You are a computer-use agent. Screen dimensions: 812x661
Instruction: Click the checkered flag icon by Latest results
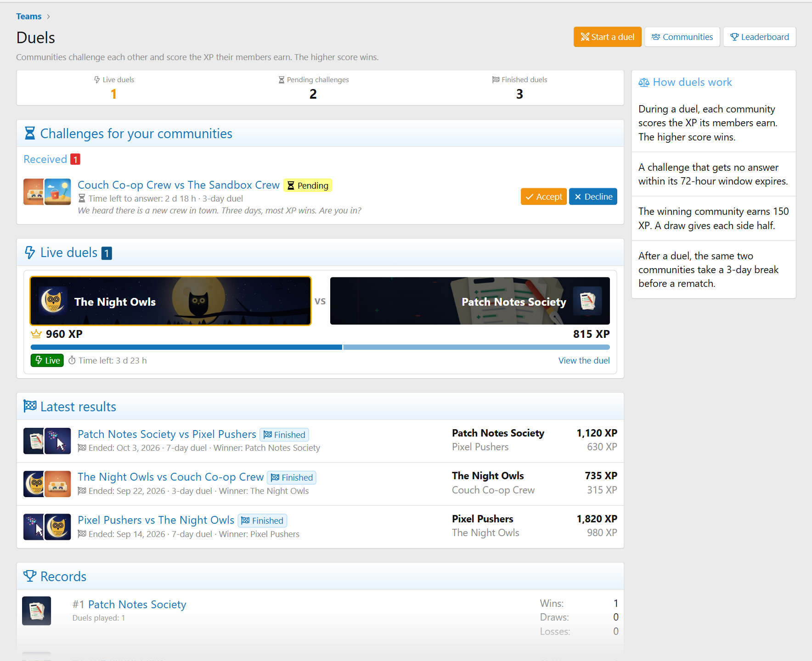30,406
